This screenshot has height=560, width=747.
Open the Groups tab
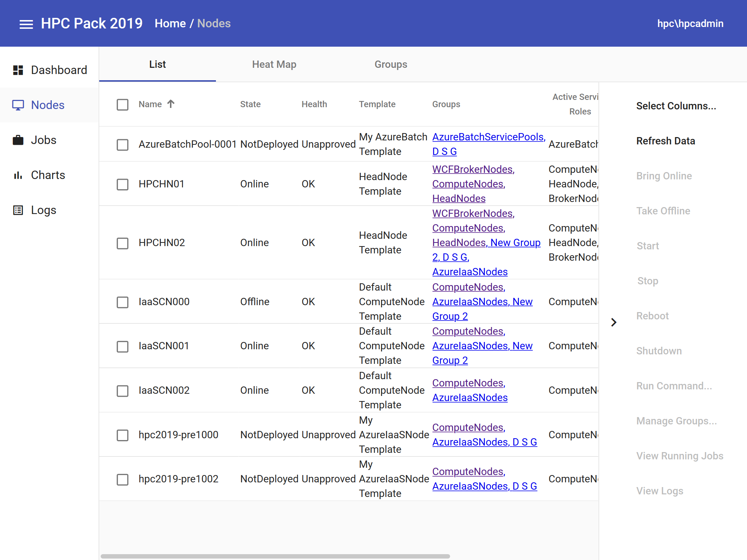(391, 64)
